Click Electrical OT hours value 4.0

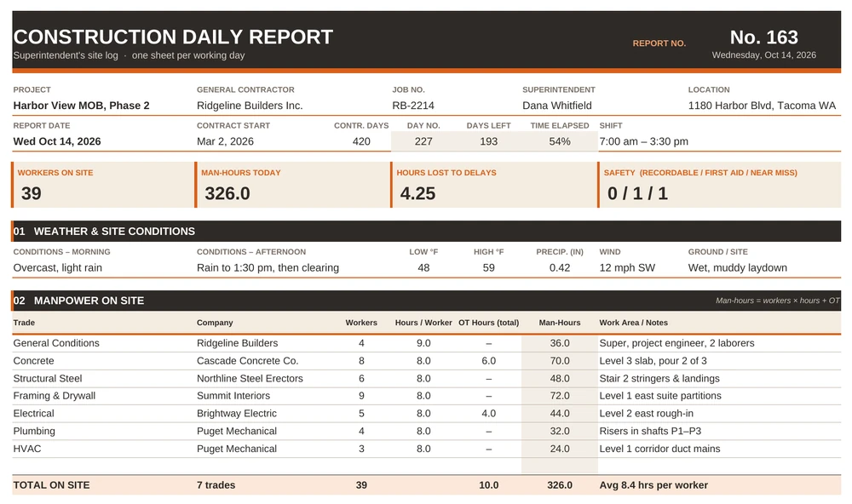coord(488,413)
